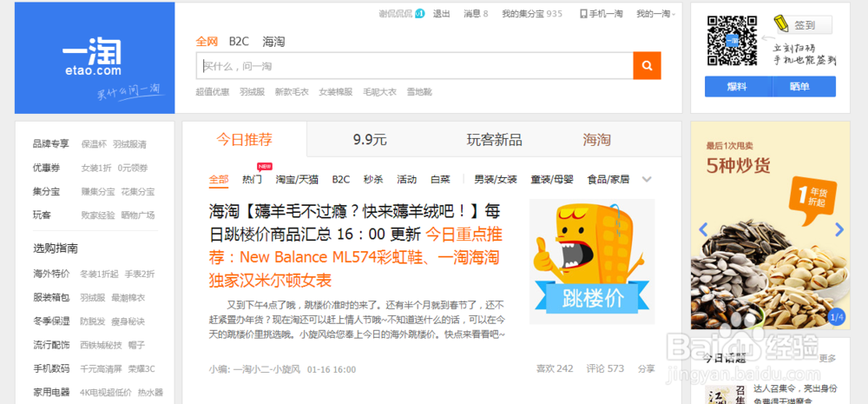Screen dimensions: 868x404
Task: Search hot keyword 新款毛衣
Action: pos(292,92)
